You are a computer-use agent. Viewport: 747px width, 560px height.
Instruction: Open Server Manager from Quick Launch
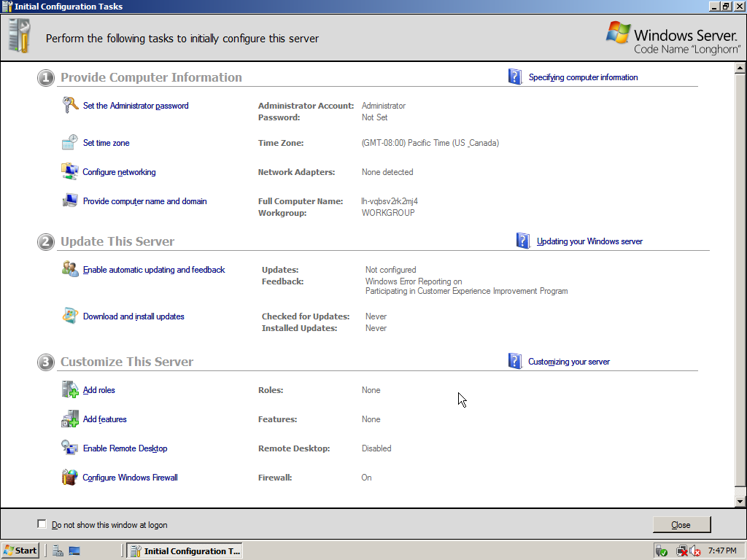(x=58, y=551)
